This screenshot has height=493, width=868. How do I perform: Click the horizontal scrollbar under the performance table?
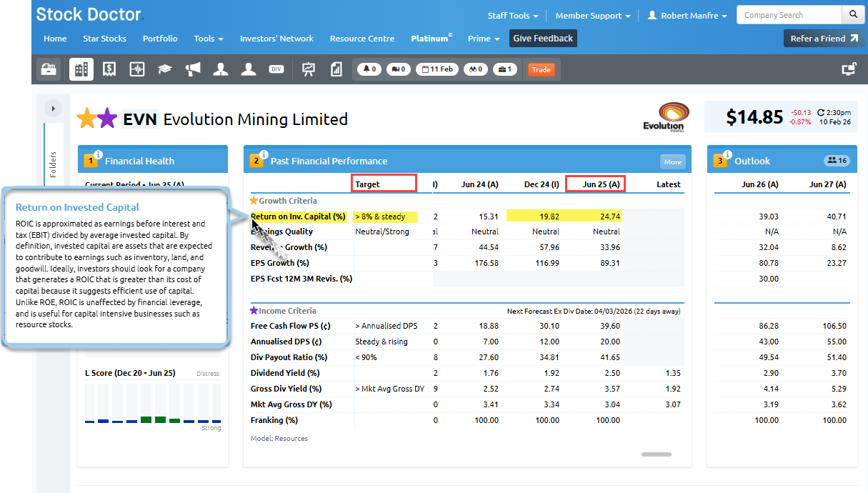point(657,454)
